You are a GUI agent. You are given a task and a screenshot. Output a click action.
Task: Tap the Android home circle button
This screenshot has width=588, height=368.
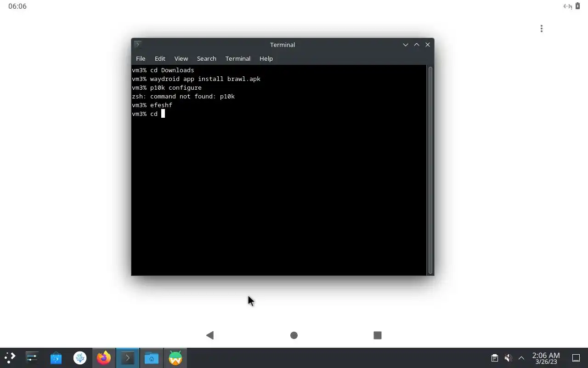pyautogui.click(x=294, y=335)
